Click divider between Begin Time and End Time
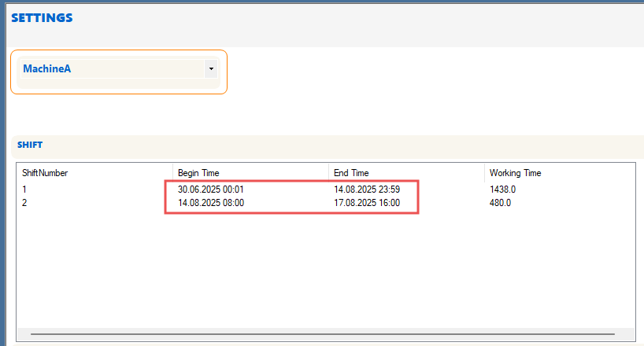Viewport: 644px width, 346px height. coord(328,173)
